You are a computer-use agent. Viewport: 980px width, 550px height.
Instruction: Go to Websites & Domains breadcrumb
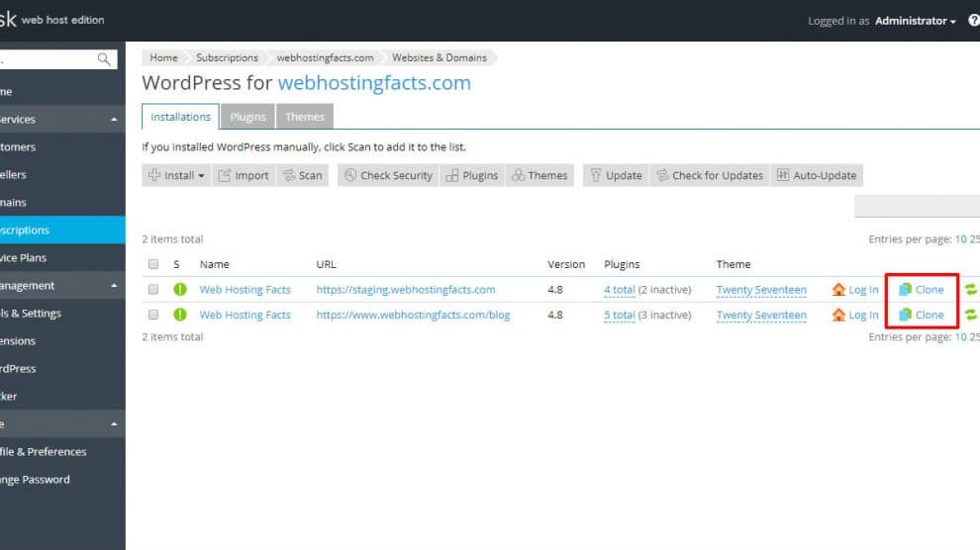click(x=440, y=57)
